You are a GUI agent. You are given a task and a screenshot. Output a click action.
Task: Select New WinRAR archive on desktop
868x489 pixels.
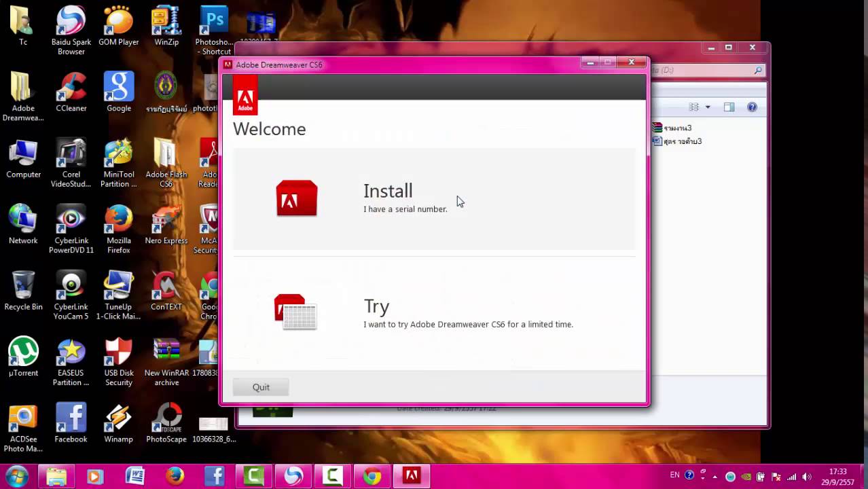pos(166,361)
